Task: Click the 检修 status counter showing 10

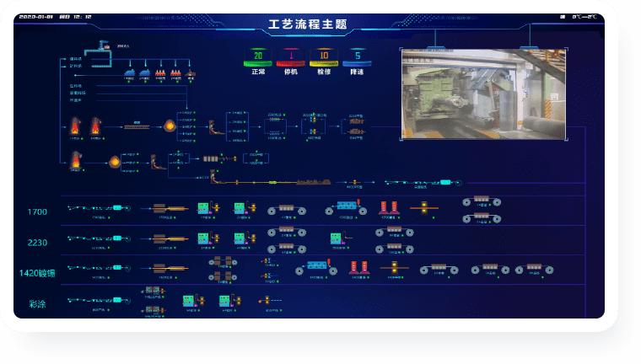Action: (x=324, y=58)
